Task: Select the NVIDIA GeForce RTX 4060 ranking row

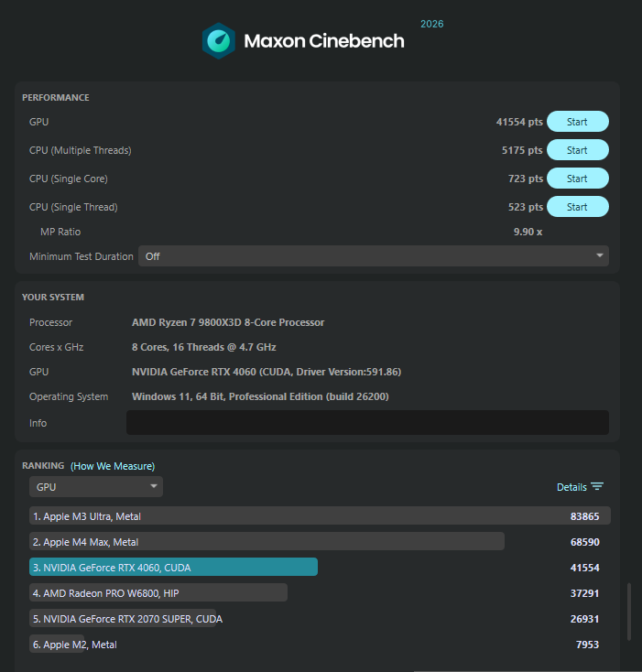Action: coord(320,568)
